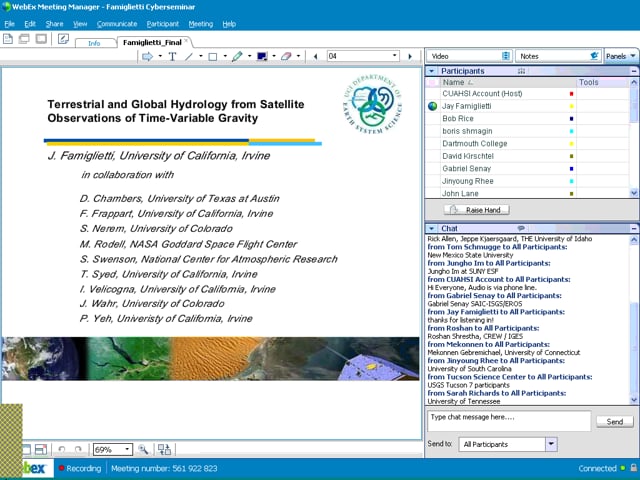Click the Participants panel options icon

click(521, 71)
